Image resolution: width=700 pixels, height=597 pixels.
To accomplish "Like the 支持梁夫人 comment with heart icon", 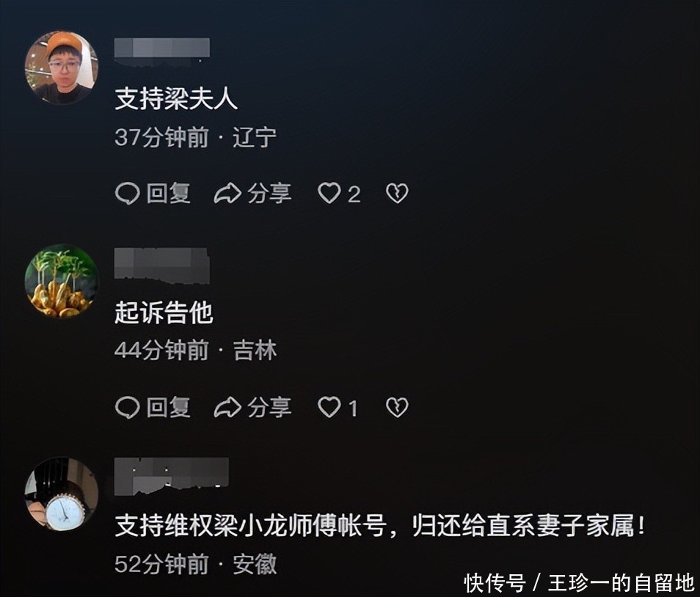I will [329, 194].
